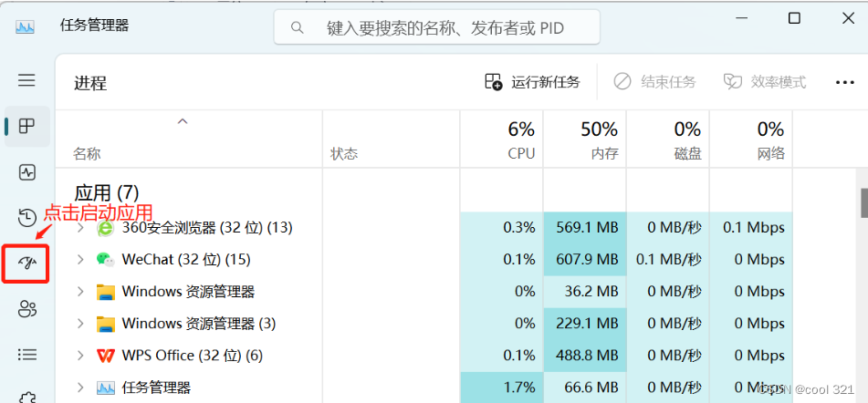Minimize the Task Manager window
The image size is (868, 403).
tap(742, 17)
